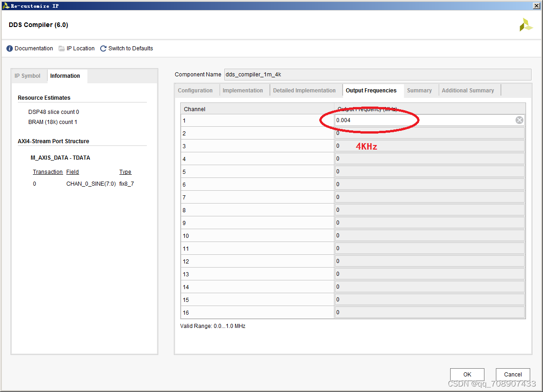This screenshot has height=392, width=543.
Task: Click the 'DDS Compiler (6.0)' title
Action: pyautogui.click(x=38, y=25)
